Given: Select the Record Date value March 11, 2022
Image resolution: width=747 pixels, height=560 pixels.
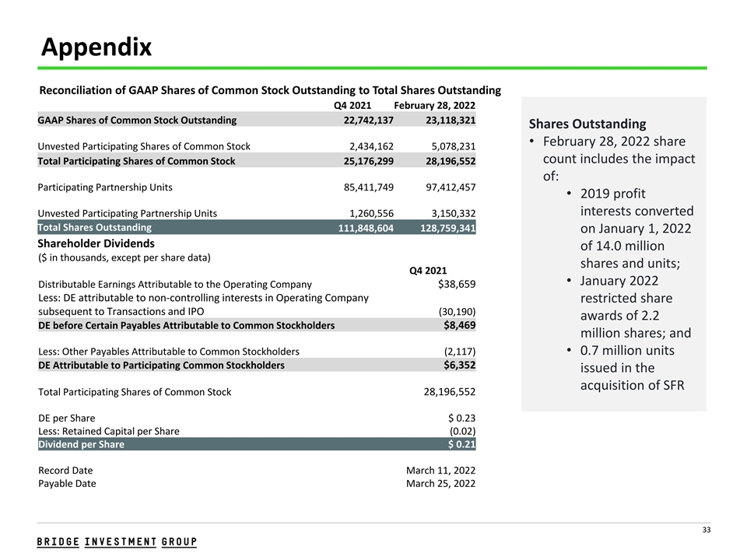Looking at the screenshot, I should [x=440, y=471].
